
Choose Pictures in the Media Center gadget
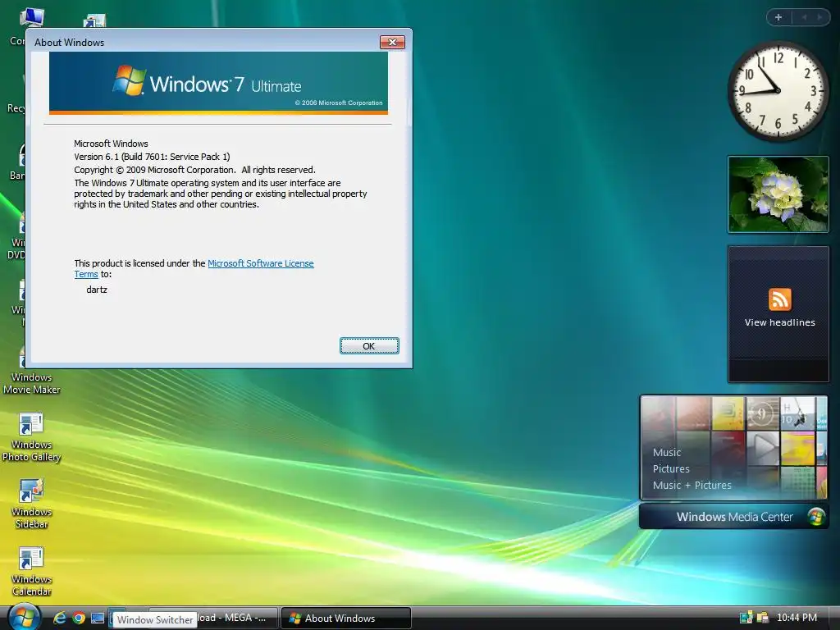[671, 468]
